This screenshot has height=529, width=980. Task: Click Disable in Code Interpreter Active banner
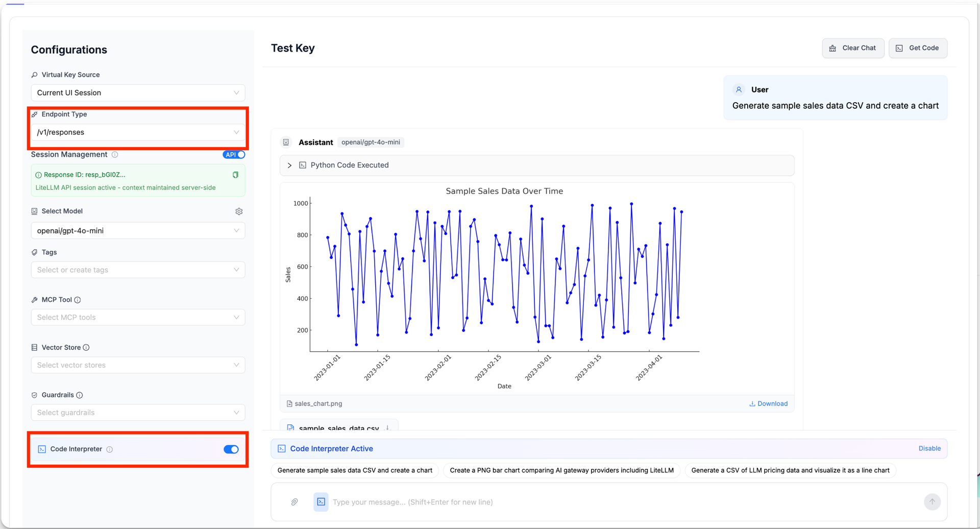pyautogui.click(x=929, y=448)
